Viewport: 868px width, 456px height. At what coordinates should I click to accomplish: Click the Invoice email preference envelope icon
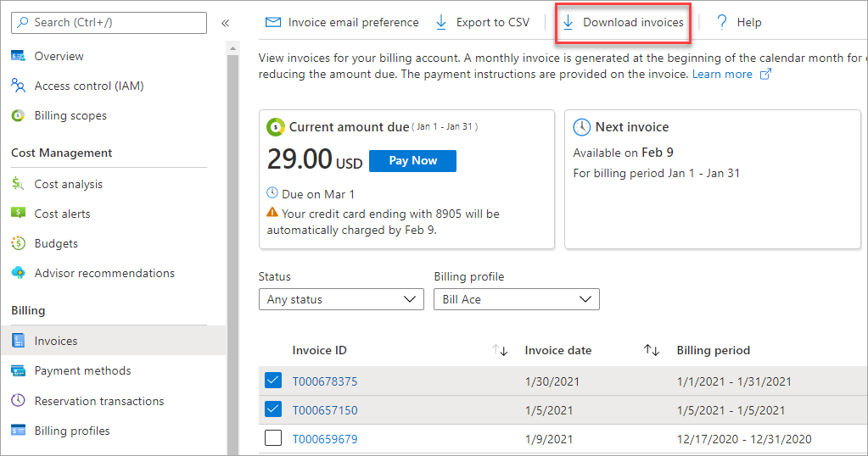273,22
